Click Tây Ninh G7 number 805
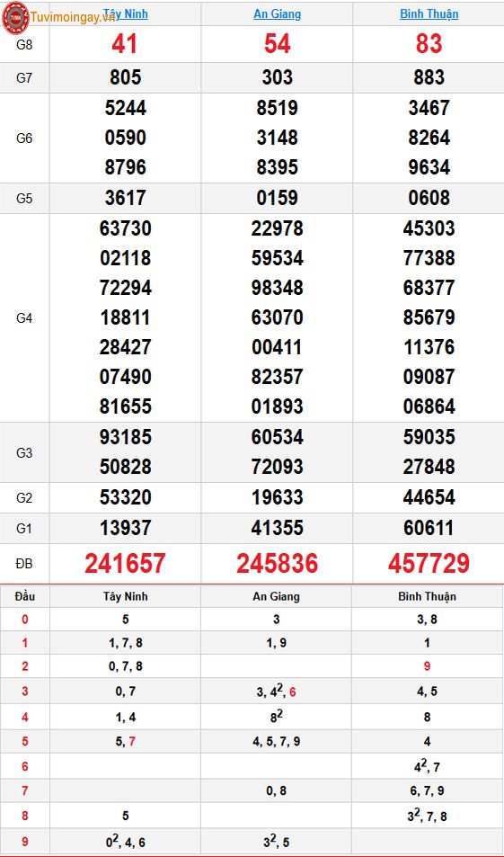 pyautogui.click(x=125, y=77)
